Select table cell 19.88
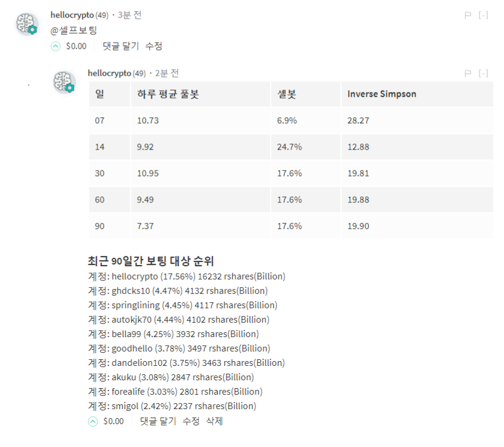Screen dimensions: 504x447 coord(417,199)
